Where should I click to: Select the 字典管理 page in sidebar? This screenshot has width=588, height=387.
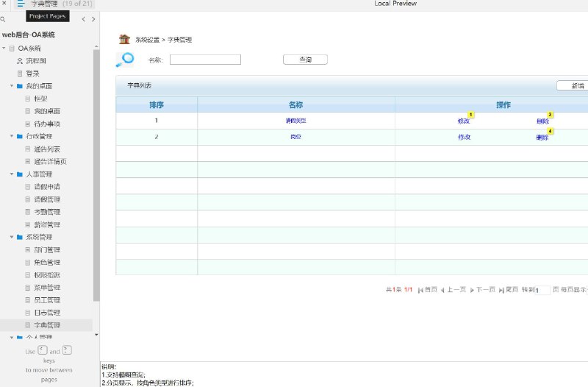tap(46, 324)
